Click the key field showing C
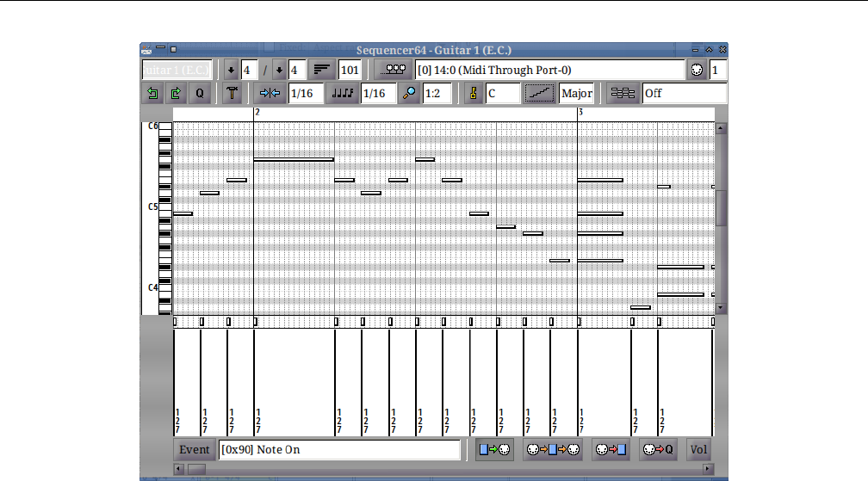This screenshot has width=868, height=481. point(503,94)
